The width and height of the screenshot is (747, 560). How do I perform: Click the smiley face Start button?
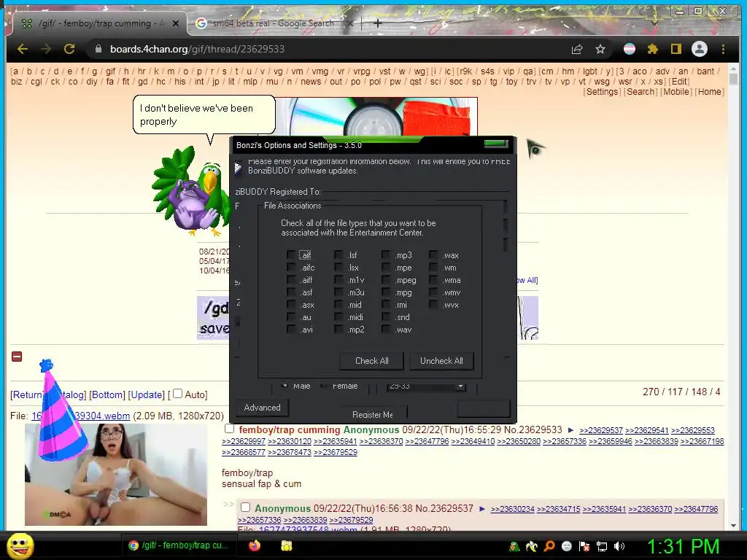[20, 545]
